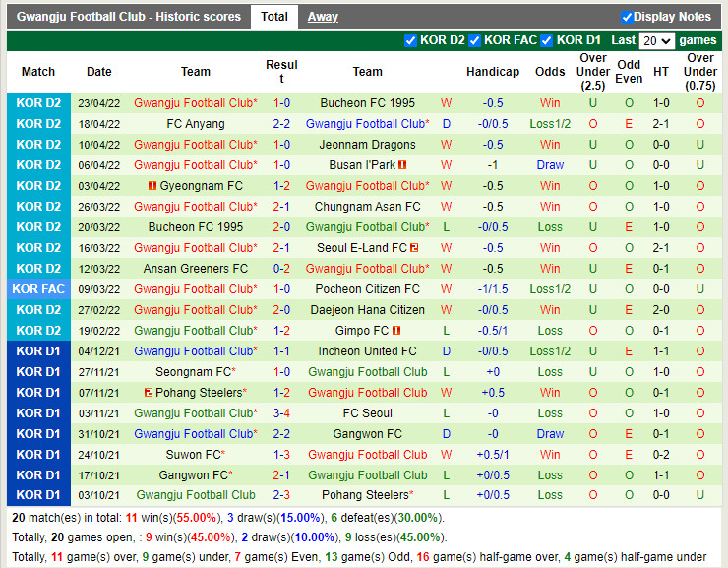Open Daejeon Hana Citizen team link
This screenshot has height=568, width=728.
[x=367, y=310]
